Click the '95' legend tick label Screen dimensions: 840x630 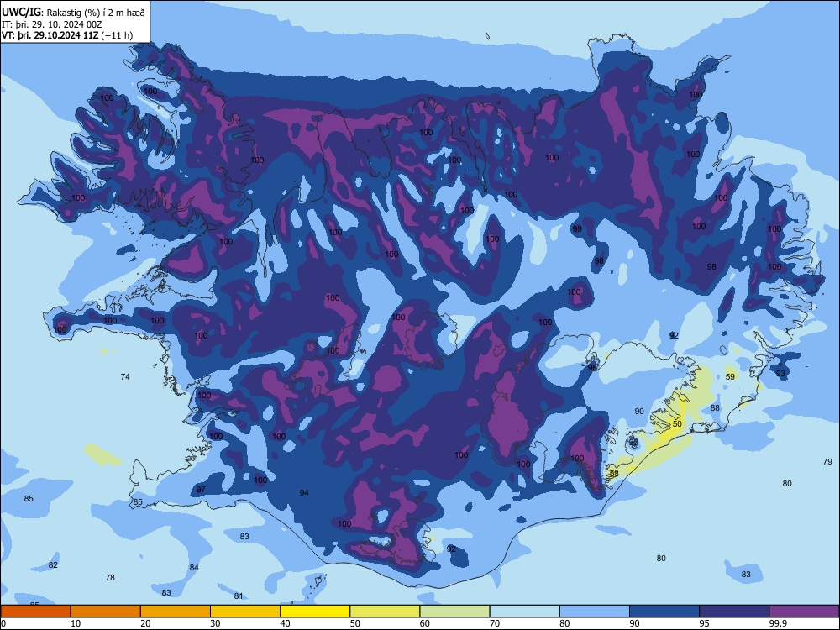[x=704, y=623]
